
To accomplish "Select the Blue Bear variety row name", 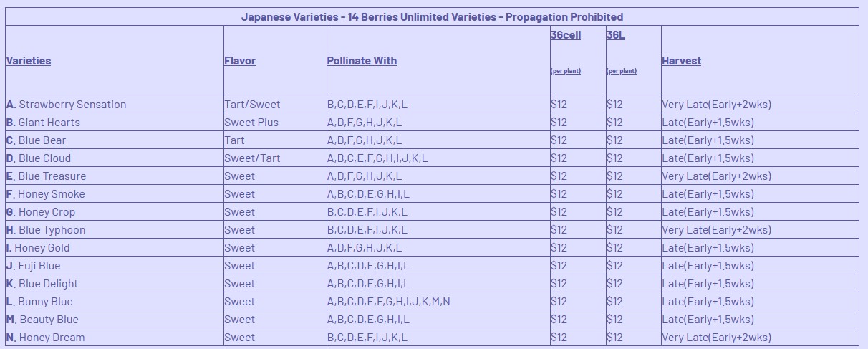I will click(42, 140).
